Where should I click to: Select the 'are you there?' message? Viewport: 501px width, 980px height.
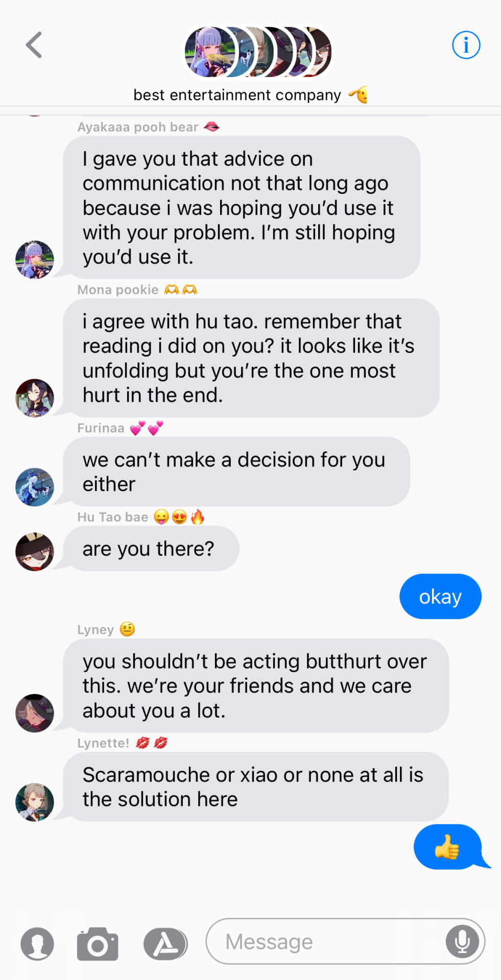[151, 549]
